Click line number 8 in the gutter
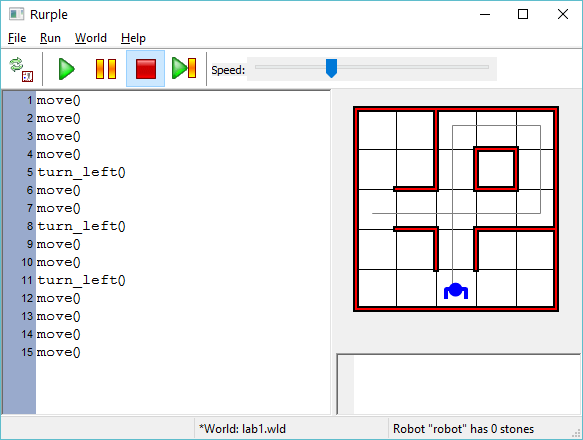The width and height of the screenshot is (583, 440). (x=30, y=226)
